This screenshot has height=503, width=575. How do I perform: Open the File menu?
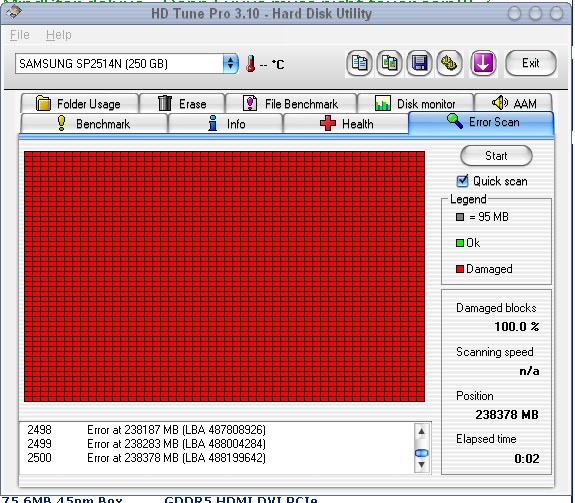pyautogui.click(x=19, y=35)
